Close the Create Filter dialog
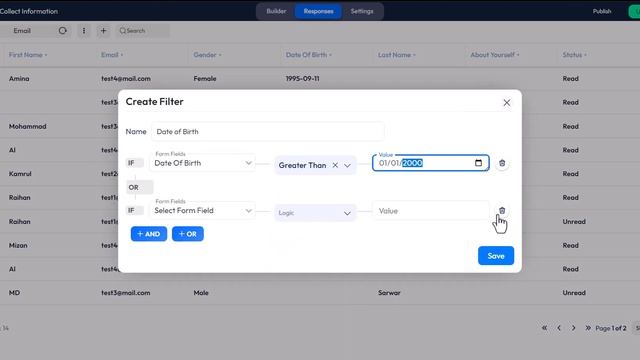This screenshot has height=360, width=640. coord(507,103)
